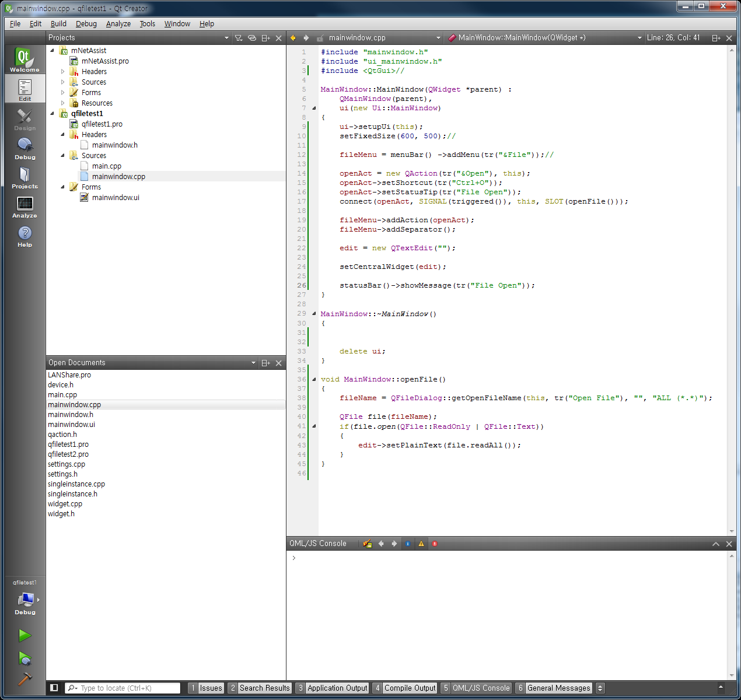Viewport: 741px width, 700px height.
Task: Show the Search Results pane
Action: [260, 688]
